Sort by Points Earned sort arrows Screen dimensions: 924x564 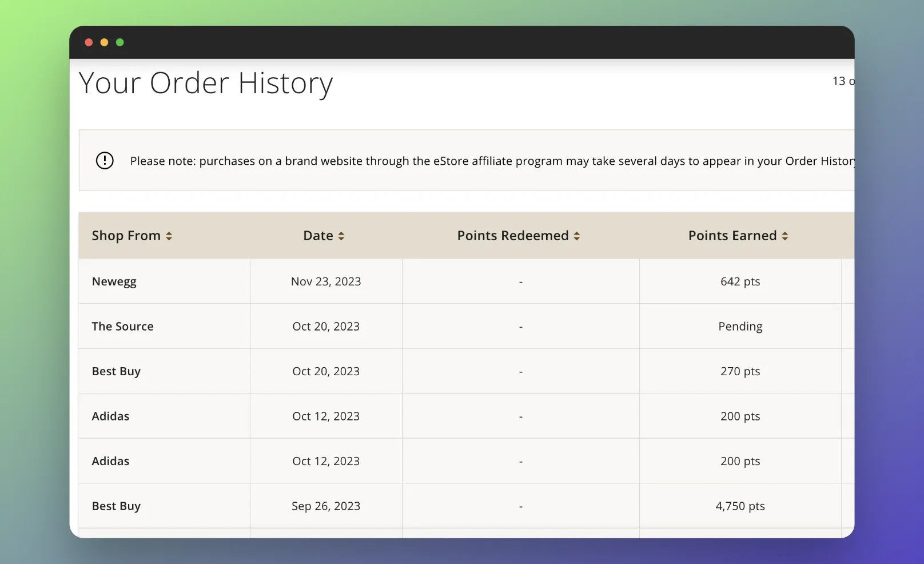pos(785,236)
